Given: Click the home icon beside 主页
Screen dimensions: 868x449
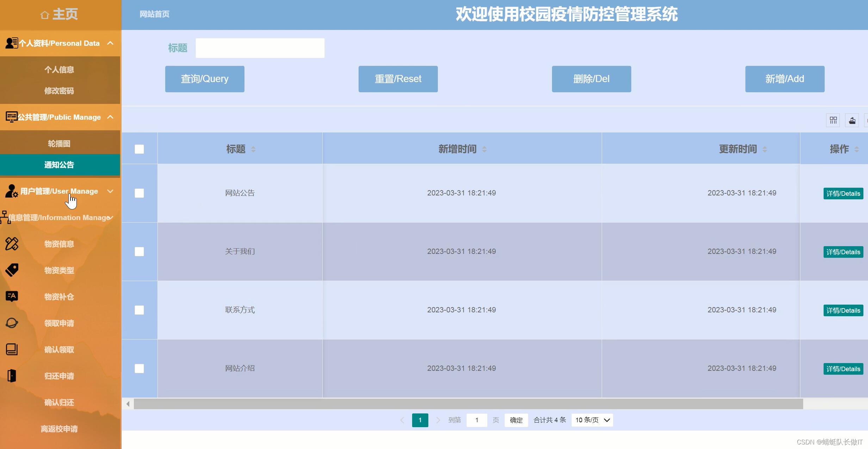Looking at the screenshot, I should (x=44, y=15).
